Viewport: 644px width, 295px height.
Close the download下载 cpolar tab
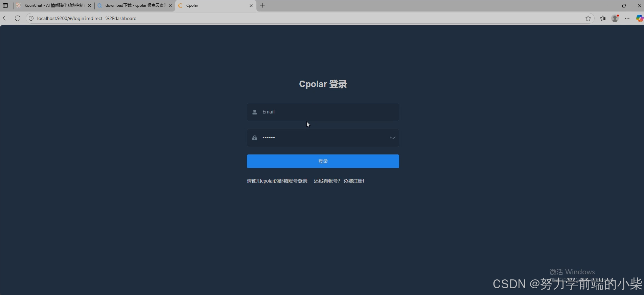170,5
